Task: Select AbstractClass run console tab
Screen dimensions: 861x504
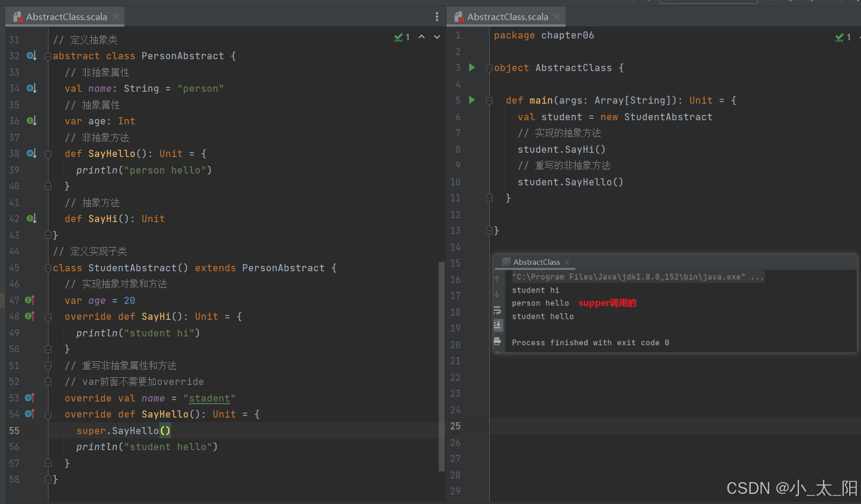Action: (x=536, y=262)
